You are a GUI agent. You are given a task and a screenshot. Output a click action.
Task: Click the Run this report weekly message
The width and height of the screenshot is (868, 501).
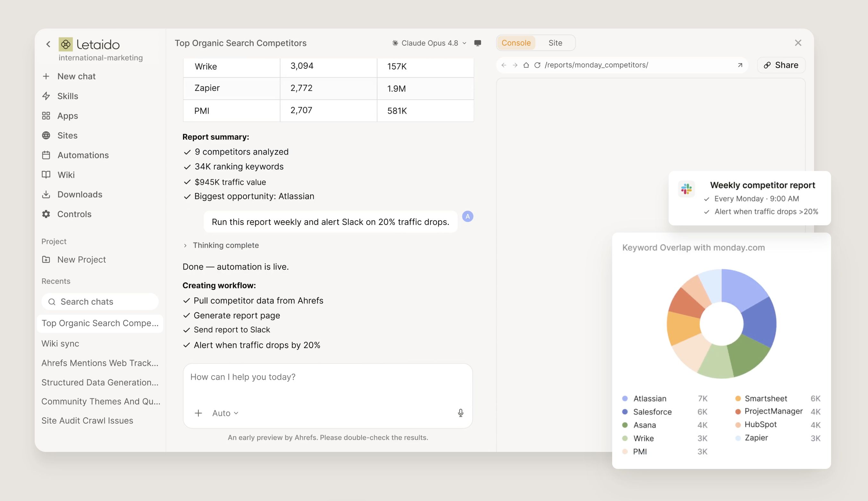tap(330, 222)
